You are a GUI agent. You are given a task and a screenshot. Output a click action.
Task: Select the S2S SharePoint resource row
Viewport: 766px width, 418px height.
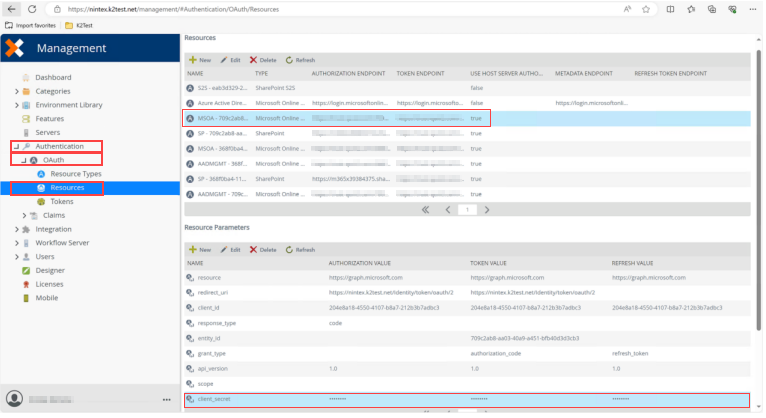click(467, 88)
